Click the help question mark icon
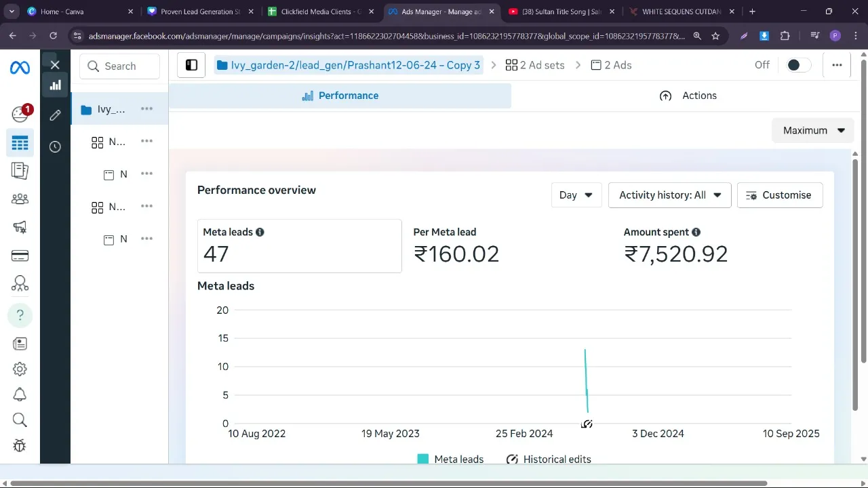 click(20, 315)
